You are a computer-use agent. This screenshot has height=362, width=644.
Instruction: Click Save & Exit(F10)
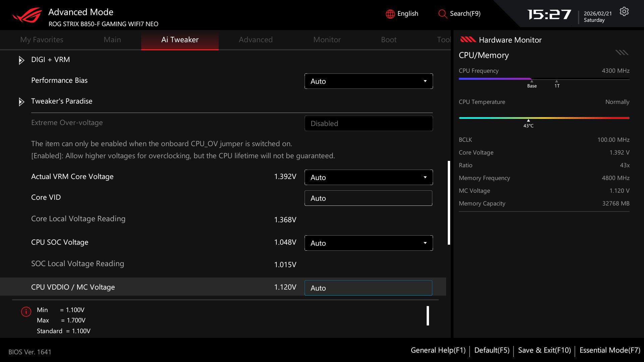(544, 350)
